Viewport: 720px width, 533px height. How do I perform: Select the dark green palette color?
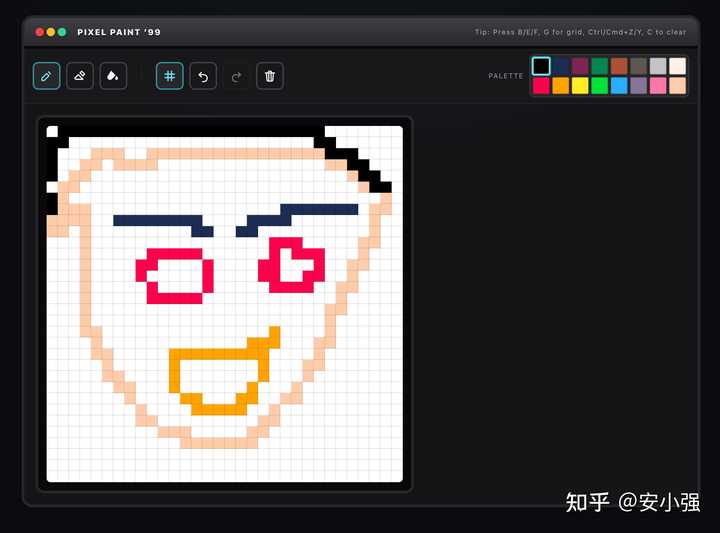coord(599,66)
